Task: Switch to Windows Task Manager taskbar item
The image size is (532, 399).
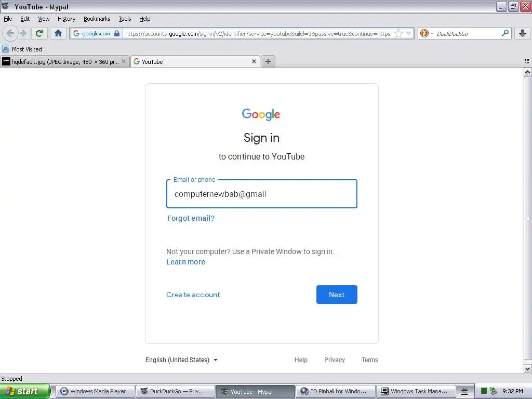Action: coord(415,391)
